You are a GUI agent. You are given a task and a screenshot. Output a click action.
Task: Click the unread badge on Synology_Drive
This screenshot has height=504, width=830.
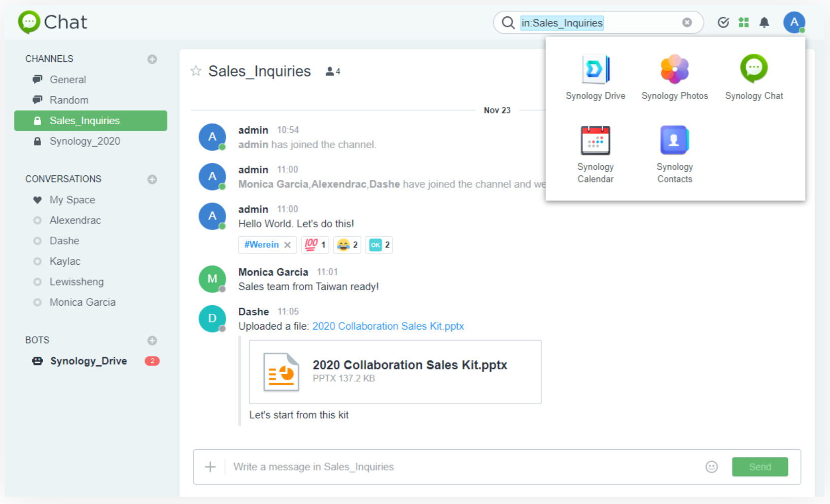[152, 361]
